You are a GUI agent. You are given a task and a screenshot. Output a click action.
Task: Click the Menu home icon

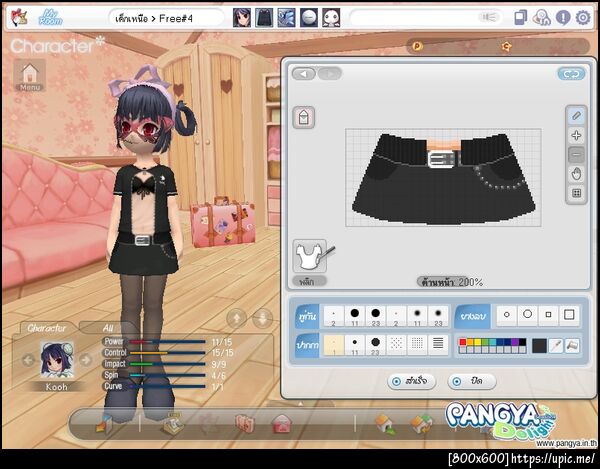pos(30,75)
